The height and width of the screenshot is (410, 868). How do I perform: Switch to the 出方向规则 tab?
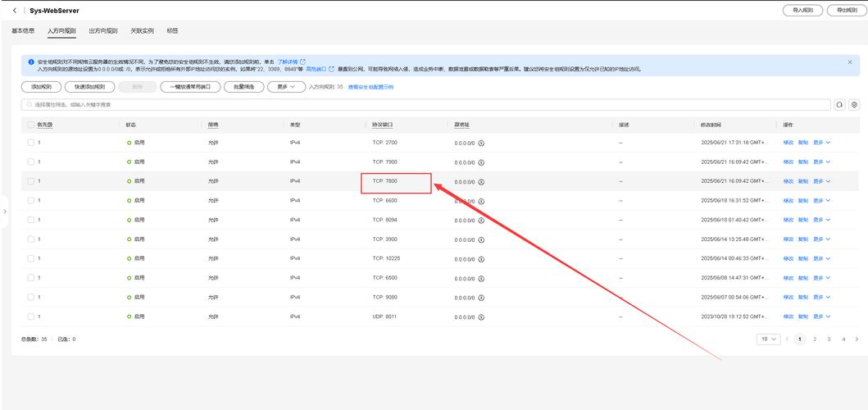point(103,31)
